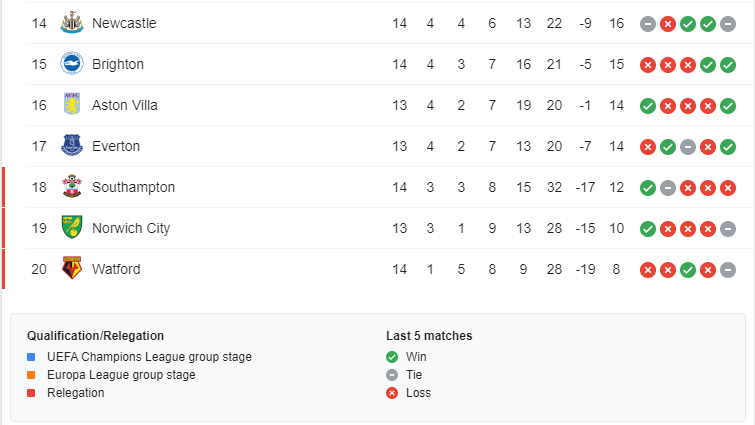Click Watford's first last-five match icon

pyautogui.click(x=648, y=269)
